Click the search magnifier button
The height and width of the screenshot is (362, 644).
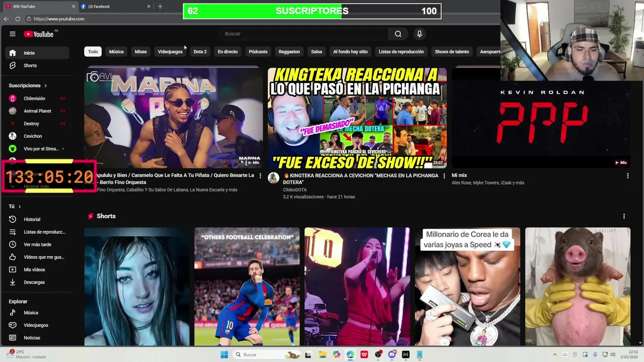(398, 34)
